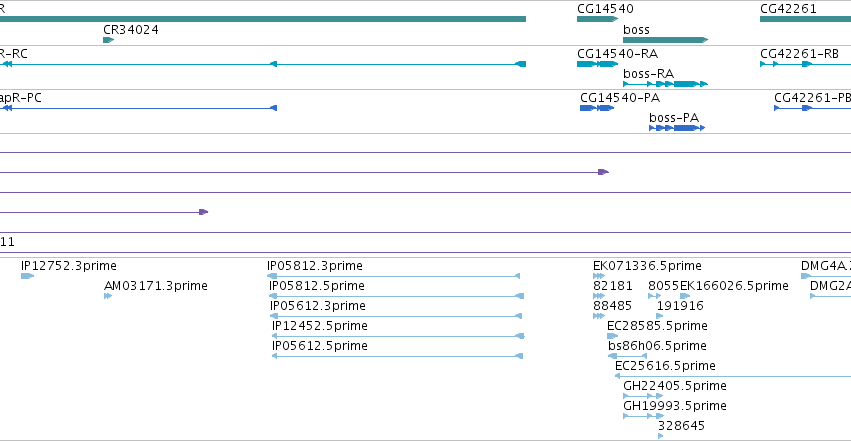Select the 328645 label text
The image size is (851, 441).
(681, 426)
